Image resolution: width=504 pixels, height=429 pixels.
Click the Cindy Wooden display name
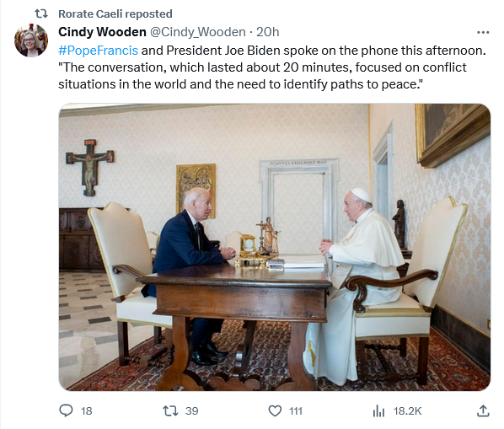coord(102,32)
